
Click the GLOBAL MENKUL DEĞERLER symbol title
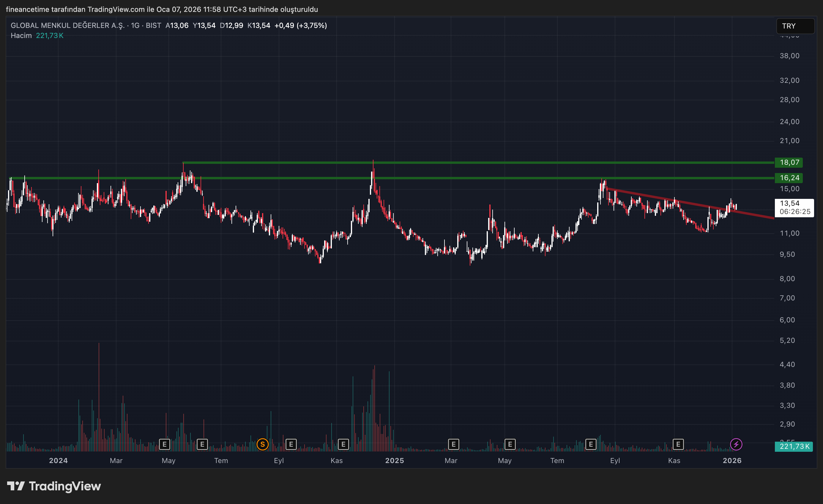click(67, 25)
